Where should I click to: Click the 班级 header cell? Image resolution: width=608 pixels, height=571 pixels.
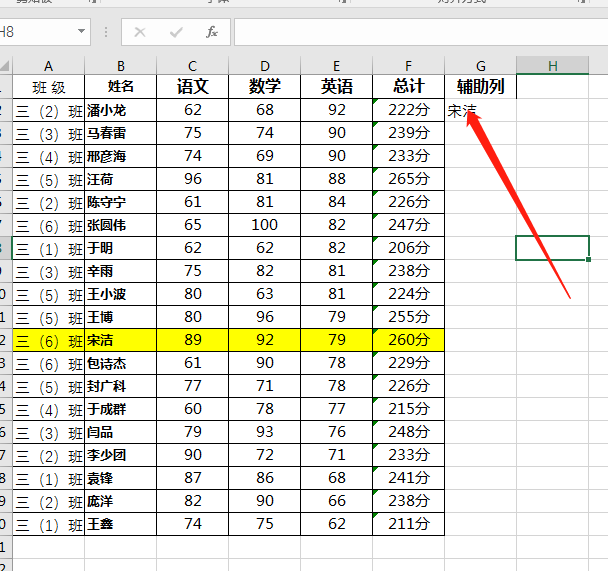point(48,87)
